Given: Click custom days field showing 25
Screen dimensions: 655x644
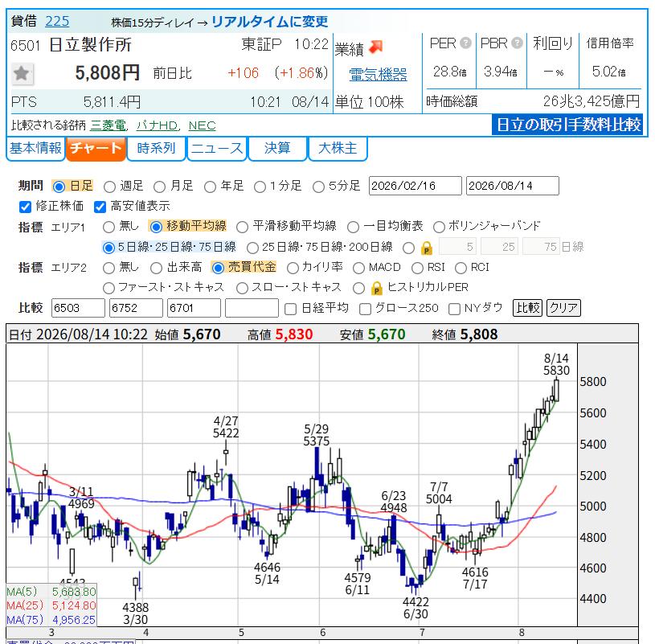Looking at the screenshot, I should [499, 247].
